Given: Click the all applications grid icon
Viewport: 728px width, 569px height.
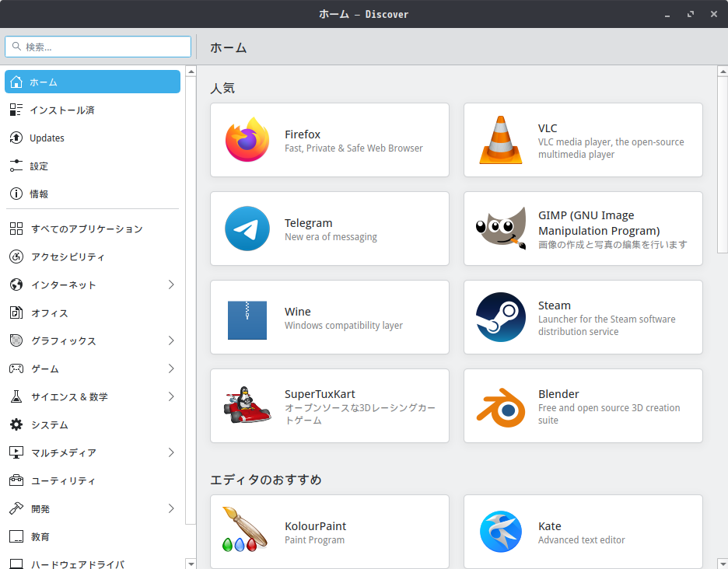Looking at the screenshot, I should point(16,229).
